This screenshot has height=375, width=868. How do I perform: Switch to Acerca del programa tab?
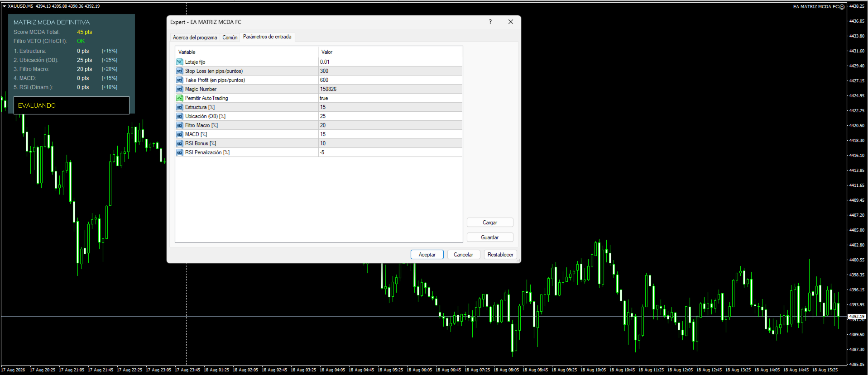tap(195, 38)
